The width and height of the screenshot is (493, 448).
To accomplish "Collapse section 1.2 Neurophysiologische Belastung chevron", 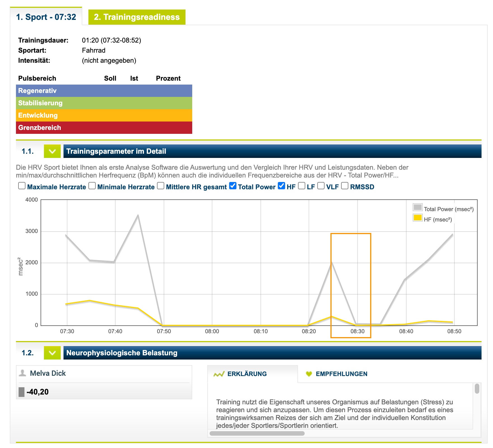I will pyautogui.click(x=52, y=353).
